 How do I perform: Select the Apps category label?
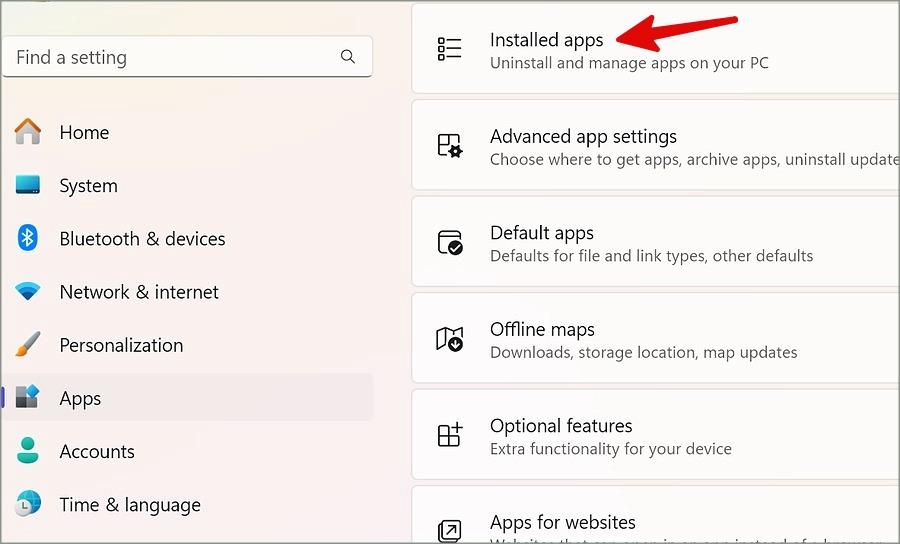[80, 399]
